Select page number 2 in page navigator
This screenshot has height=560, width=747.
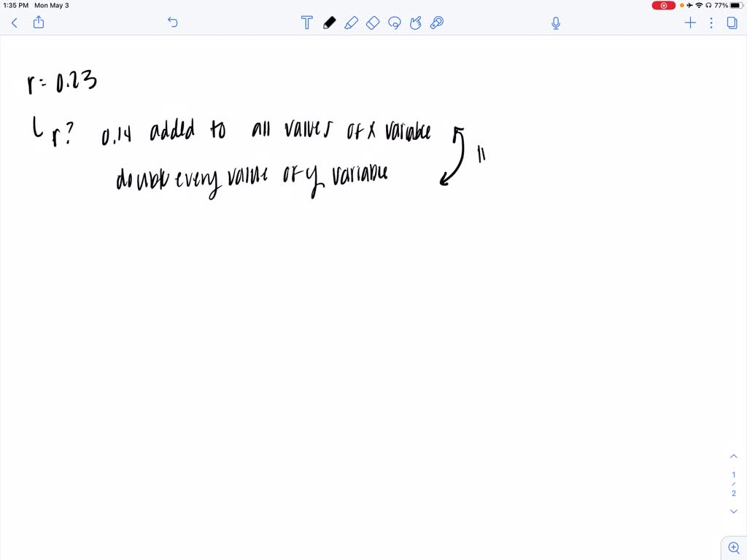(x=734, y=494)
